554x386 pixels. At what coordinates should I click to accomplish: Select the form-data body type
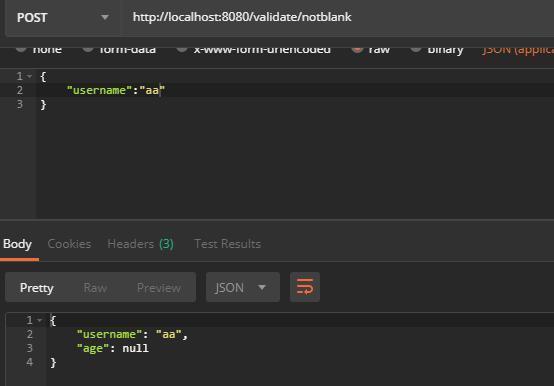pyautogui.click(x=119, y=49)
